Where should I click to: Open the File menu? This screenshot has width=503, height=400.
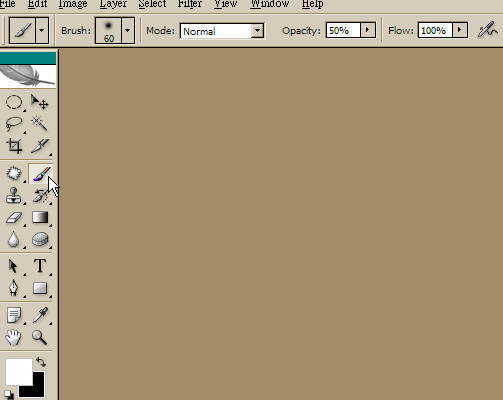click(7, 4)
